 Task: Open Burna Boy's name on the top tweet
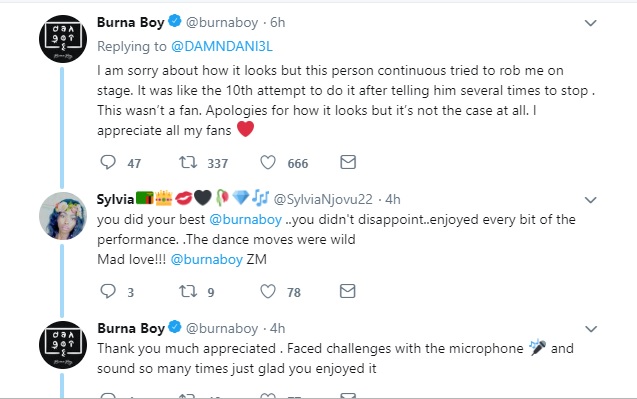point(130,22)
